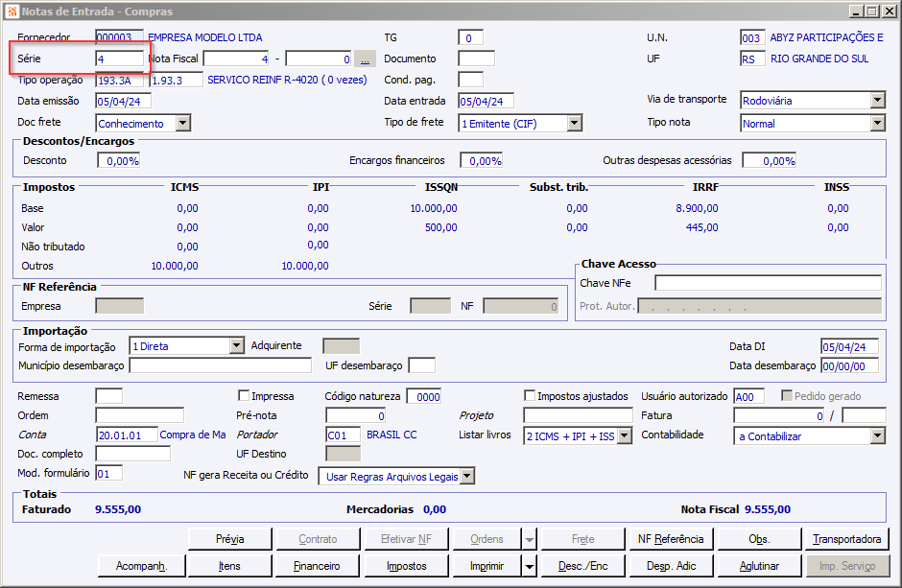Open the Transportadora button

coord(846,539)
